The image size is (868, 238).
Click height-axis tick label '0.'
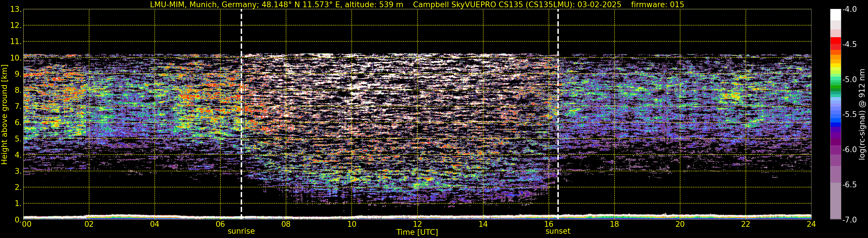click(18, 220)
